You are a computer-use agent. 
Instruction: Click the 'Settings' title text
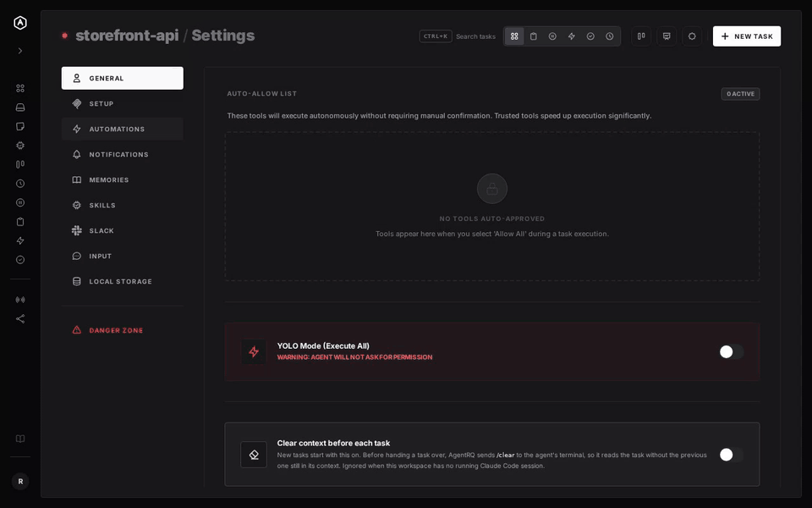click(223, 36)
